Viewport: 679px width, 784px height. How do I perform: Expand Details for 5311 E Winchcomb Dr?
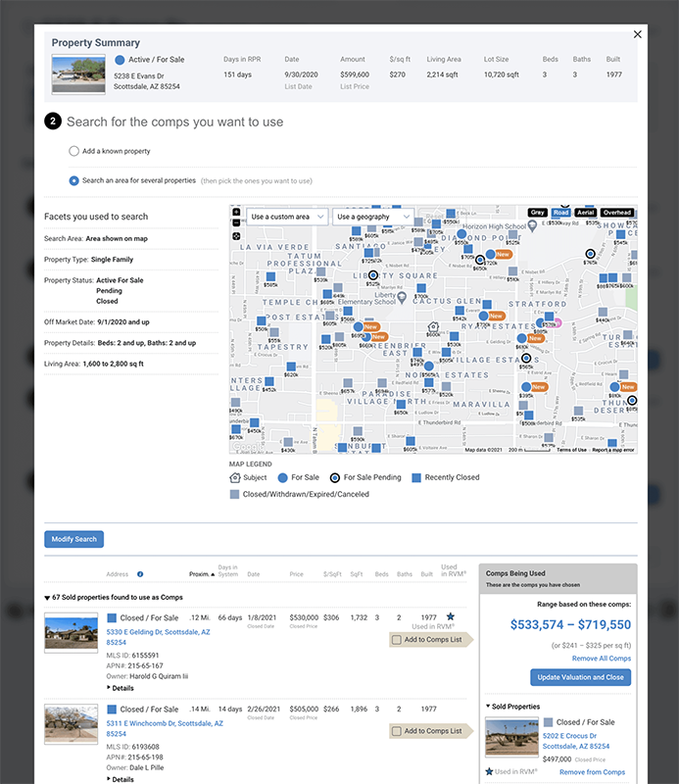[120, 779]
